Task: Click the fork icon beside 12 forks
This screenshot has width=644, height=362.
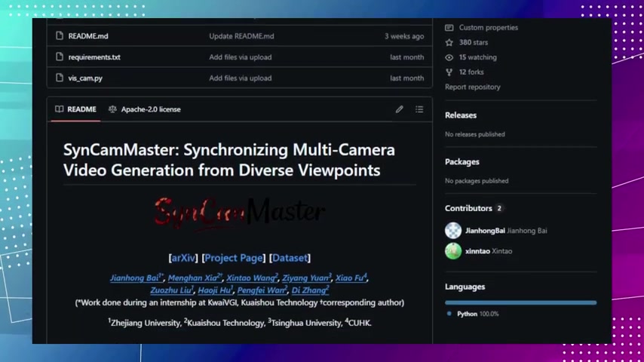Action: (x=449, y=72)
